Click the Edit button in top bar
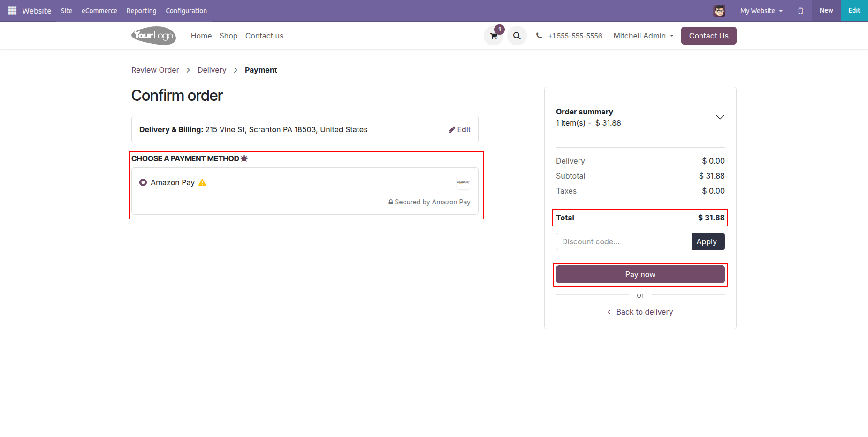The image size is (868, 437). tap(854, 11)
